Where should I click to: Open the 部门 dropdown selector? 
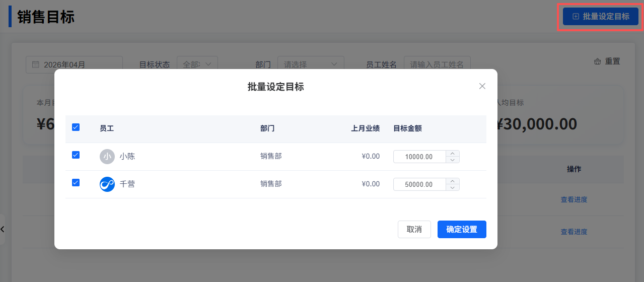310,64
